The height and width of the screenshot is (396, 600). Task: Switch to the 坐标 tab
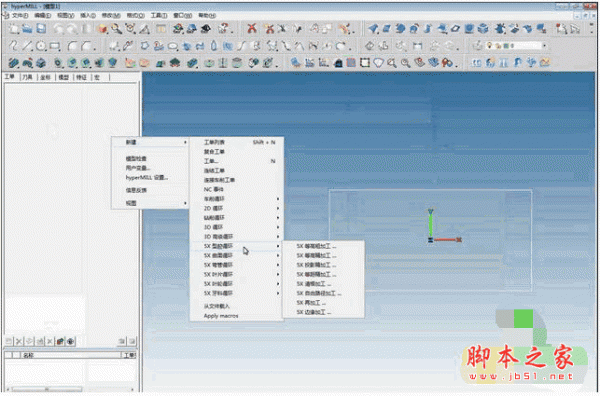click(x=45, y=77)
